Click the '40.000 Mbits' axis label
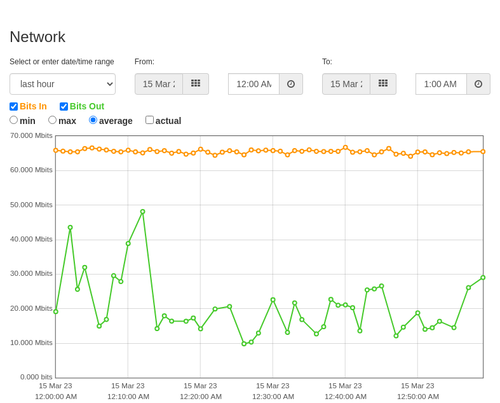Image resolution: width=500 pixels, height=403 pixels. click(x=31, y=239)
